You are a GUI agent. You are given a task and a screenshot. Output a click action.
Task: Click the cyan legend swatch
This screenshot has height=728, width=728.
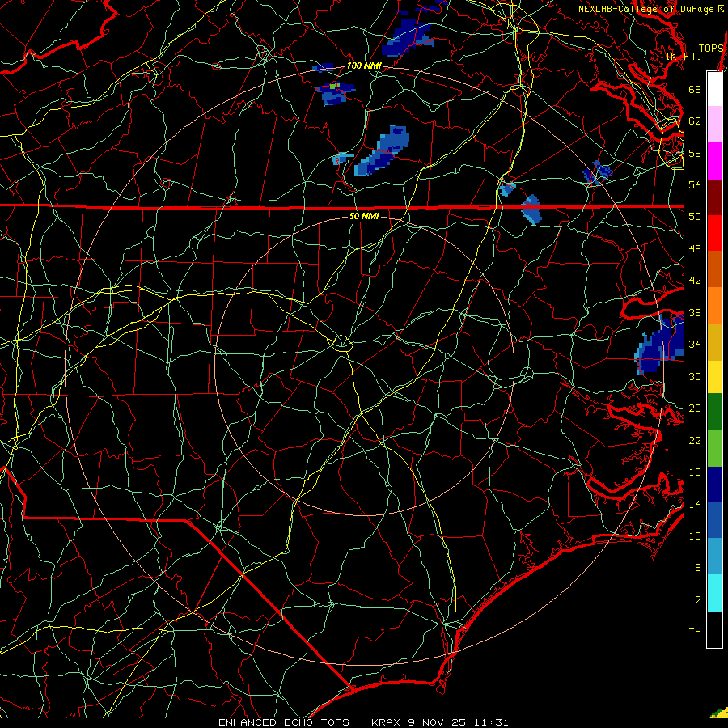(714, 593)
